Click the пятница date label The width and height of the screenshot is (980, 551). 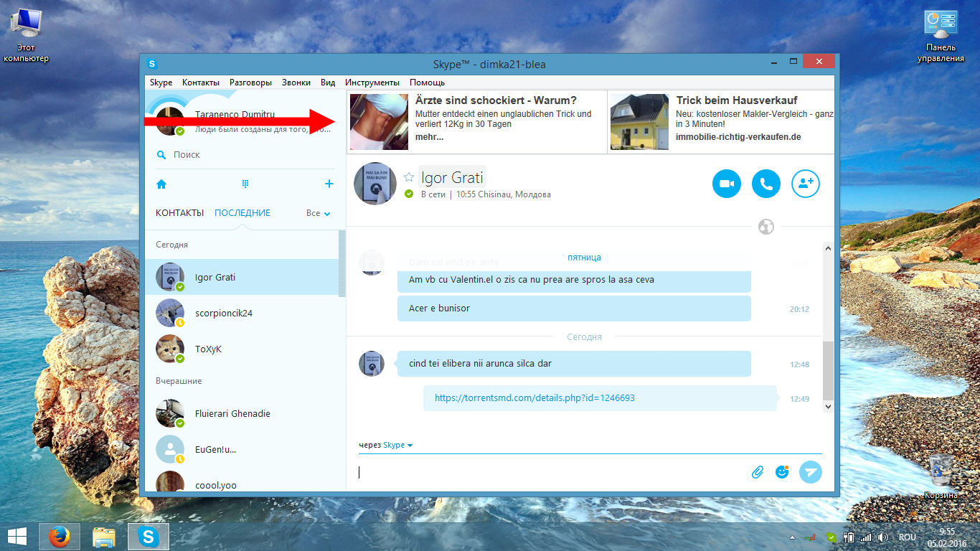coord(584,257)
